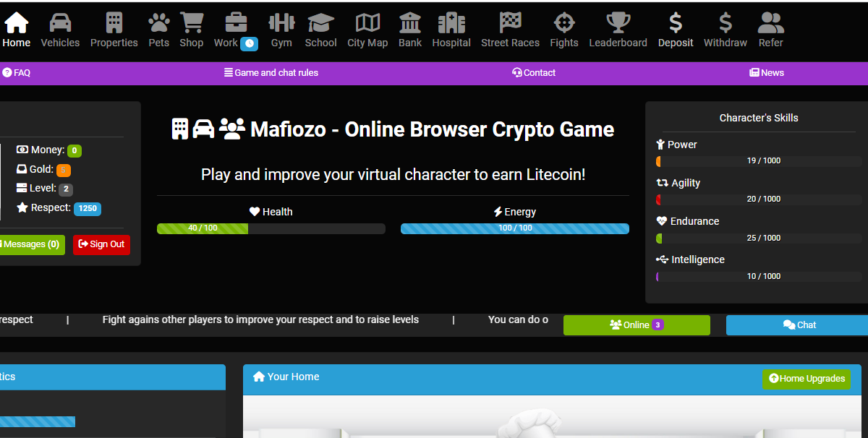Open Street Races checkered flag icon
Image resolution: width=868 pixels, height=438 pixels.
(x=511, y=22)
